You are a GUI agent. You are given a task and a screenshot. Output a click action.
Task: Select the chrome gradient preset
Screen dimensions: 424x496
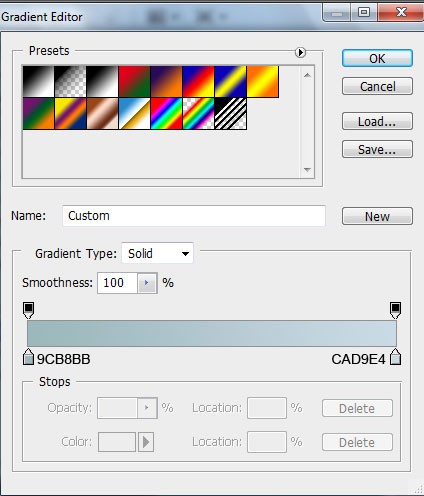(x=134, y=113)
